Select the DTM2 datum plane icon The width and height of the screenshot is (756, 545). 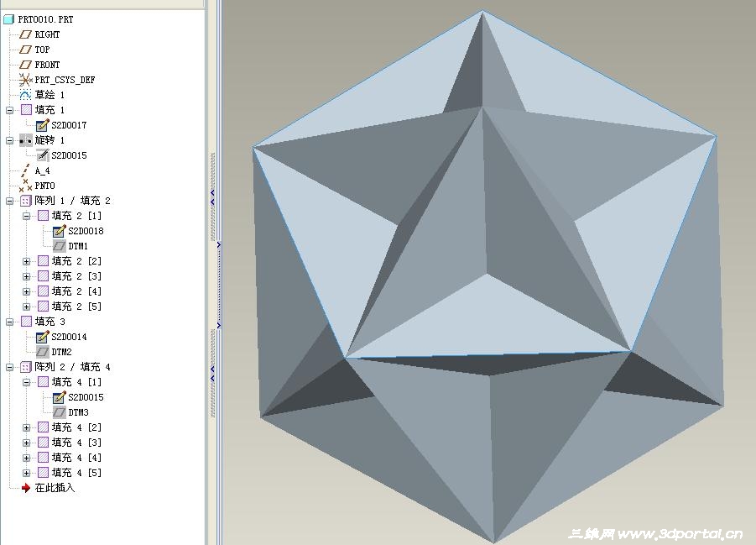coord(43,352)
